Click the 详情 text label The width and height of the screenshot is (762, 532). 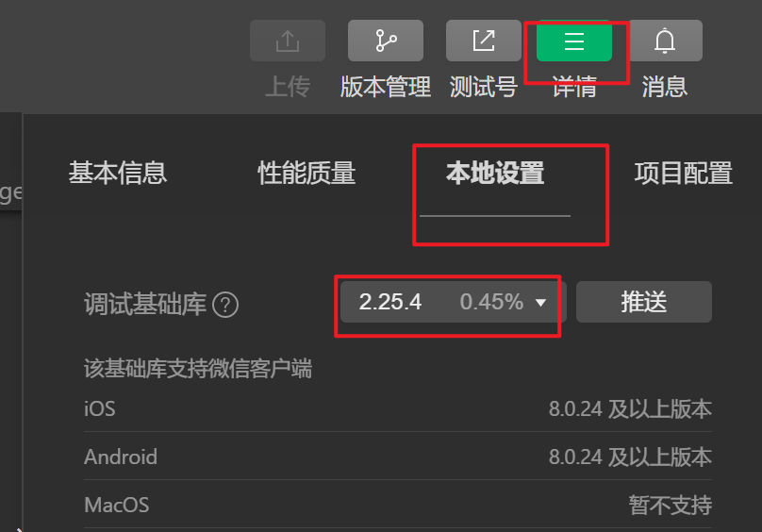click(574, 87)
